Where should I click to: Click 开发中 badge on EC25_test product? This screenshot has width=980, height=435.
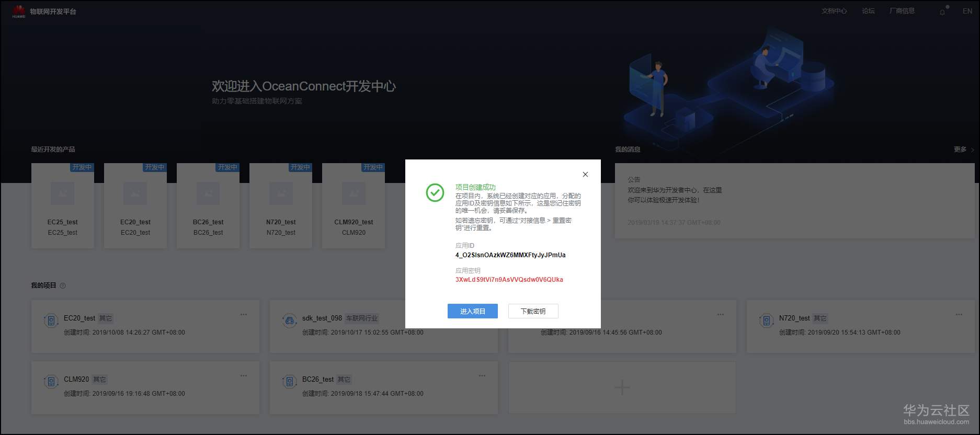(82, 167)
